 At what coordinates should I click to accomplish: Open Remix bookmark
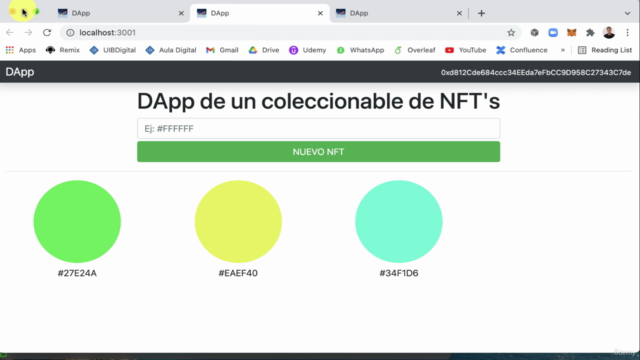[63, 50]
